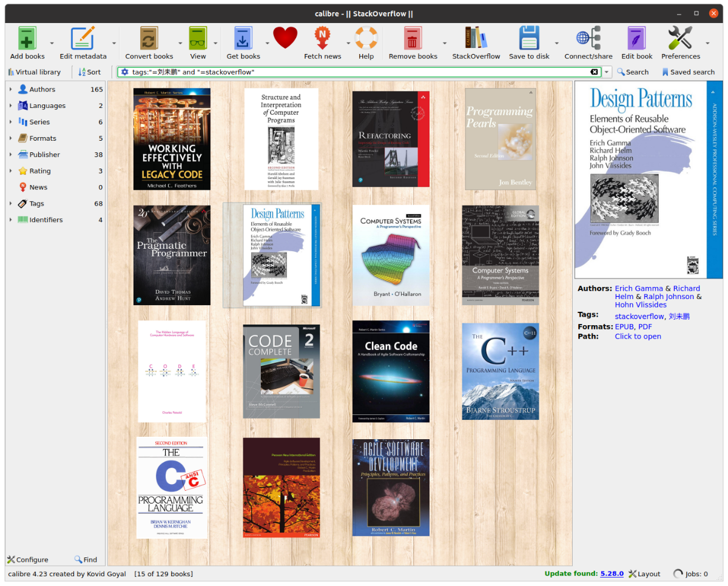This screenshot has height=586, width=728.
Task: Open the Jobs: 0 indicator
Action: pos(690,574)
